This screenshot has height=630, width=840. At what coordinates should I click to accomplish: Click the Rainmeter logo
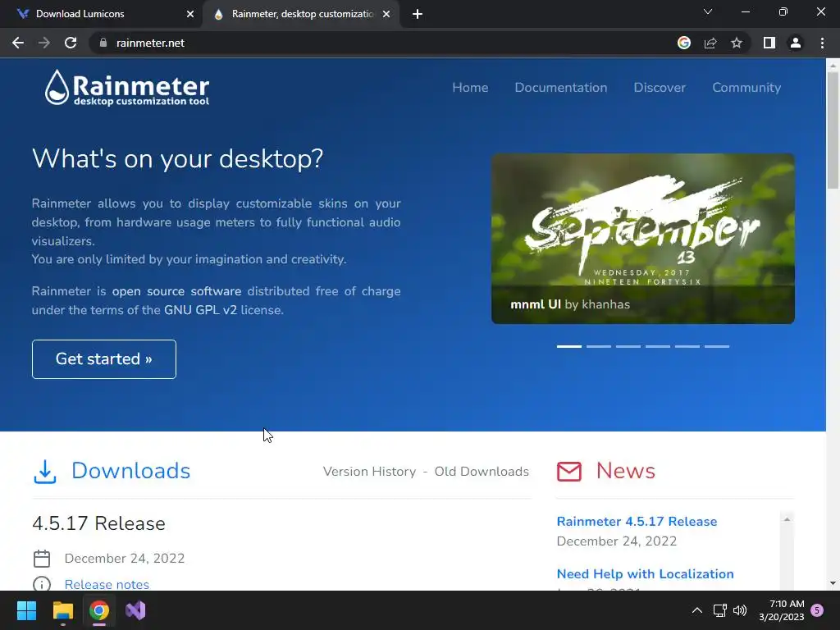coord(127,88)
